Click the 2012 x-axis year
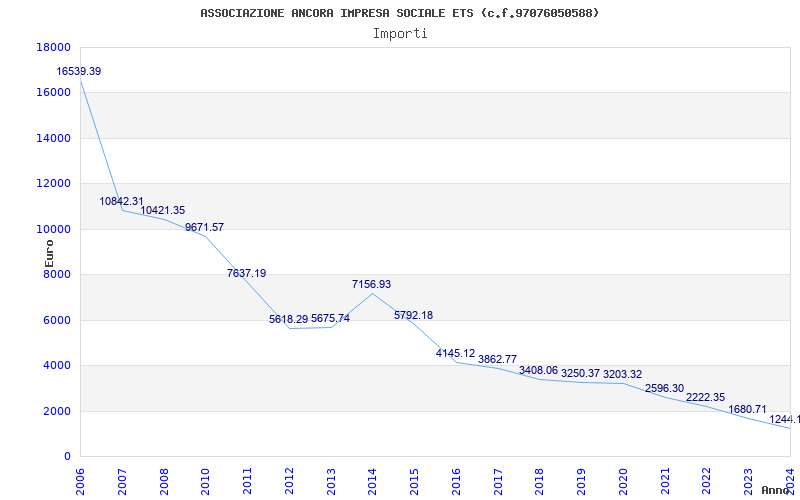Viewport: 800px width, 500px height. point(289,481)
